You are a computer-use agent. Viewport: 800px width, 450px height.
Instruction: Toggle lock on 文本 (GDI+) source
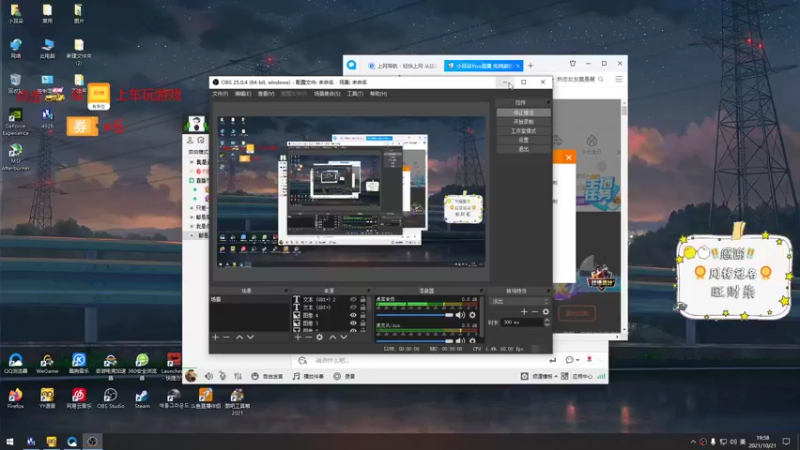point(363,307)
